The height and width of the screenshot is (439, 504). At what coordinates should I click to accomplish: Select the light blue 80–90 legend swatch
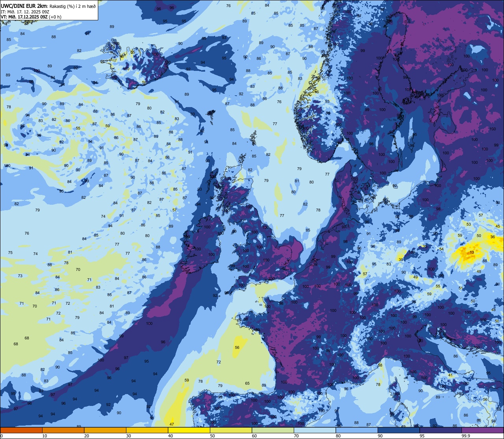[x=357, y=430]
